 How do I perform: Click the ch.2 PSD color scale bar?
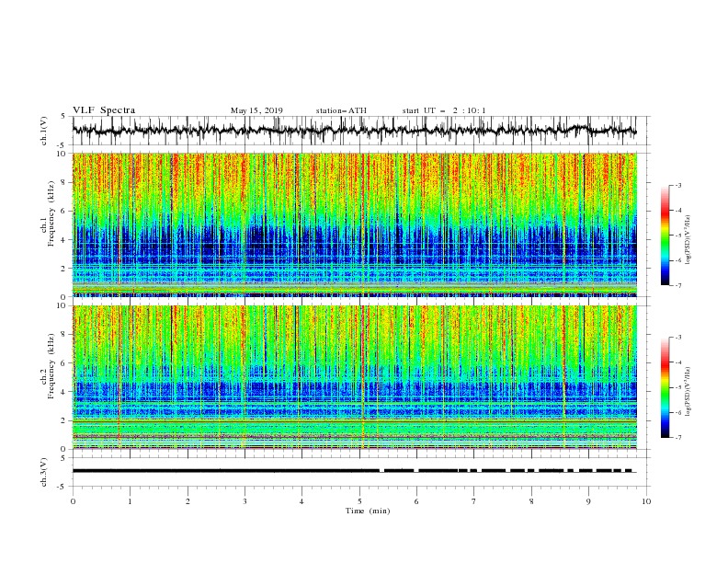point(665,387)
